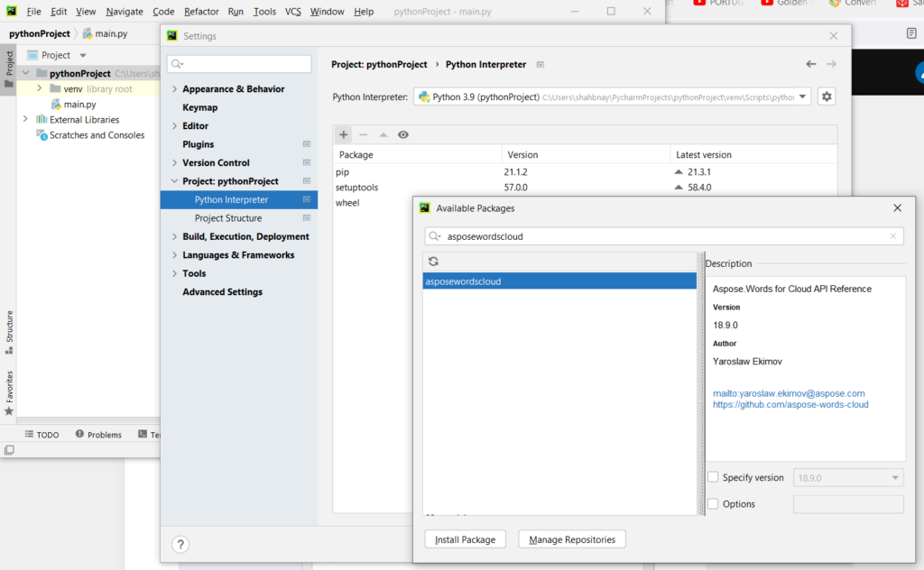Toggle show early releases eye icon
The image size is (924, 570).
(x=403, y=135)
